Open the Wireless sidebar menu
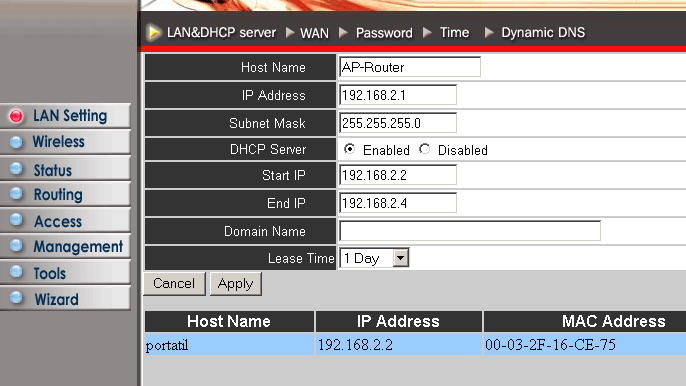The height and width of the screenshot is (386, 686). click(65, 142)
